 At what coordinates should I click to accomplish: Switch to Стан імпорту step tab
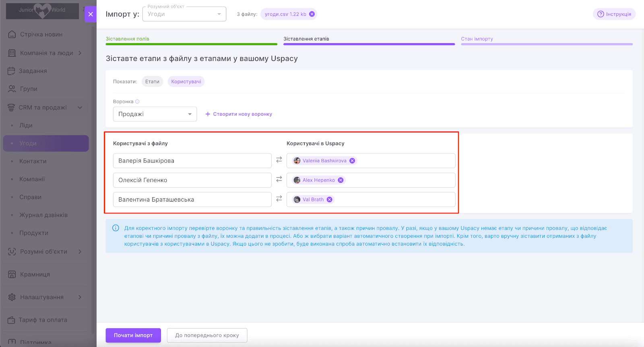(477, 39)
